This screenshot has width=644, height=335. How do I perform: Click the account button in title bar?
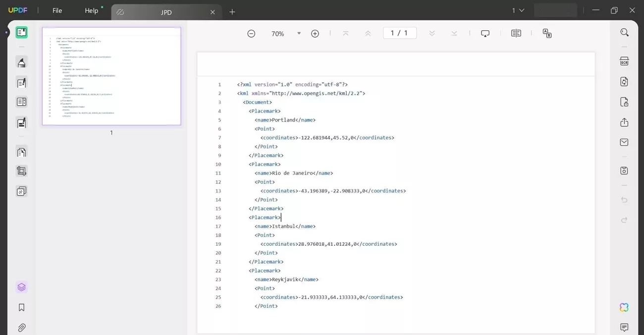coord(555,10)
